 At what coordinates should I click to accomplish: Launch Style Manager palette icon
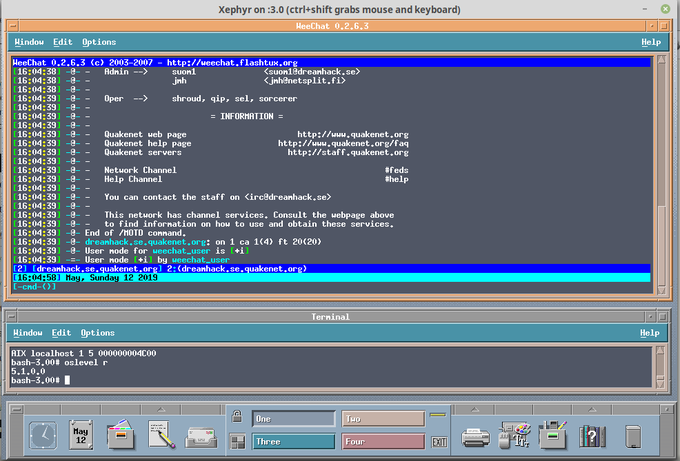pyautogui.click(x=515, y=435)
